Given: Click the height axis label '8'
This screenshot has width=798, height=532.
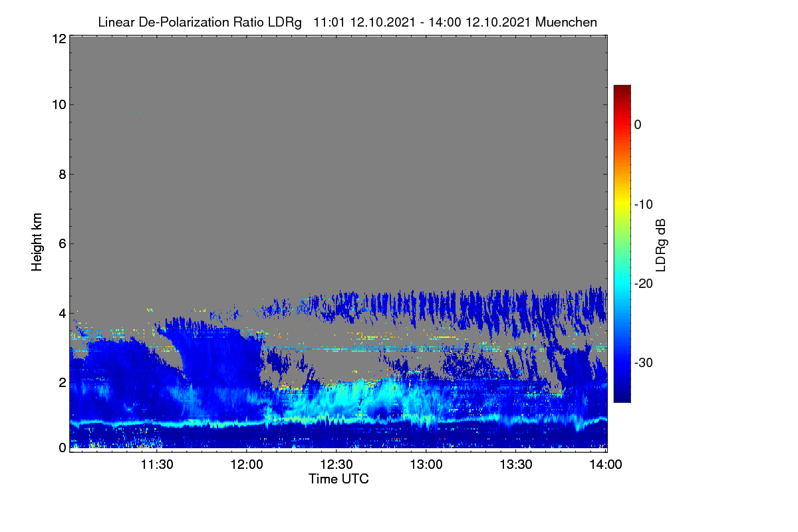Looking at the screenshot, I should (62, 174).
